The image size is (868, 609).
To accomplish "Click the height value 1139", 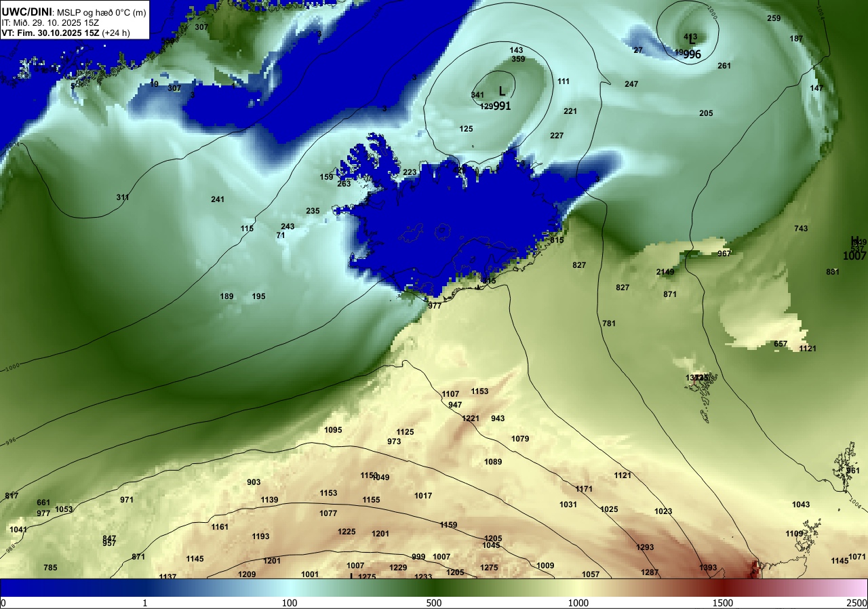I will coord(269,500).
